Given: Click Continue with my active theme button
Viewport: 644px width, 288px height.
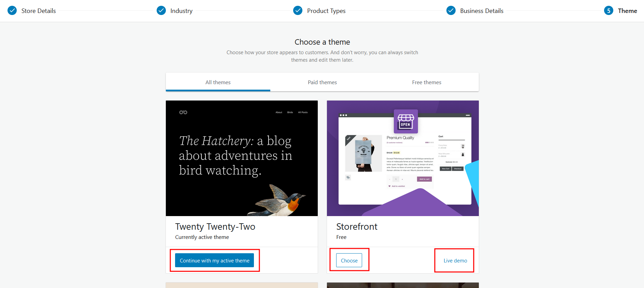Looking at the screenshot, I should (x=215, y=260).
